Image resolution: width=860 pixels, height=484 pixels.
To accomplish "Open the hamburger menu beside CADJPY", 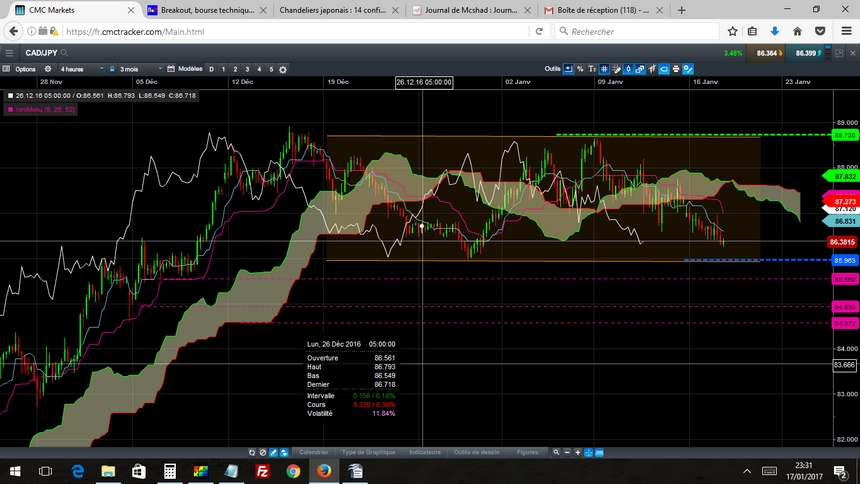I will point(8,52).
